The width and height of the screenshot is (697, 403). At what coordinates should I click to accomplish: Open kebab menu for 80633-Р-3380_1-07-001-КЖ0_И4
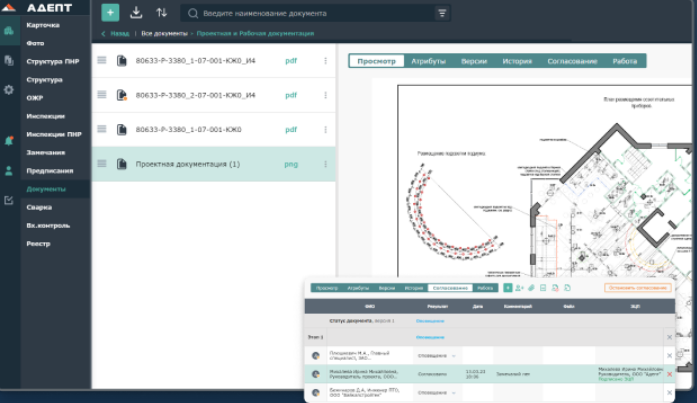point(325,60)
